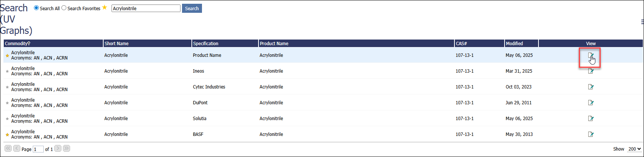Expand the Show 200 rows dropdown

634,149
